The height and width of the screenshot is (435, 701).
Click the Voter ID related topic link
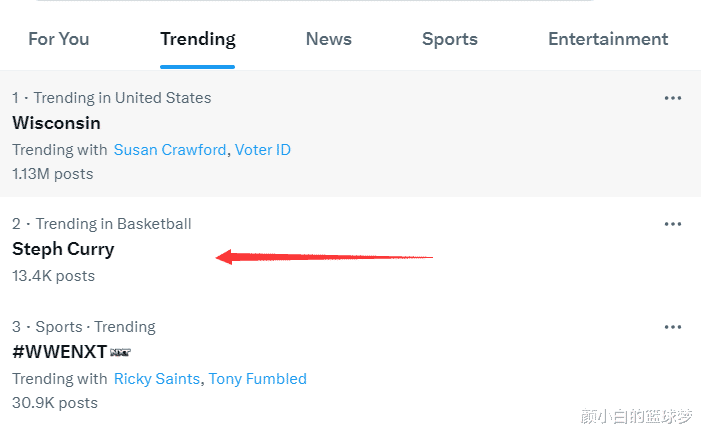tap(263, 150)
